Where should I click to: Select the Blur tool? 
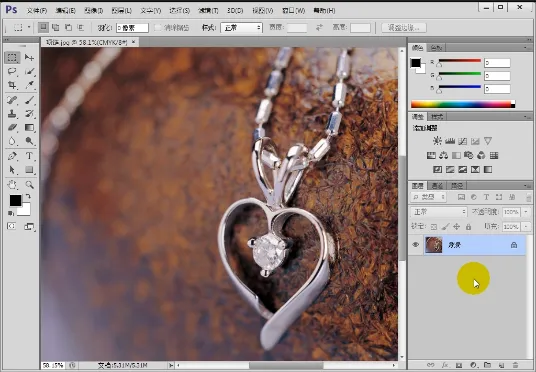[x=12, y=141]
